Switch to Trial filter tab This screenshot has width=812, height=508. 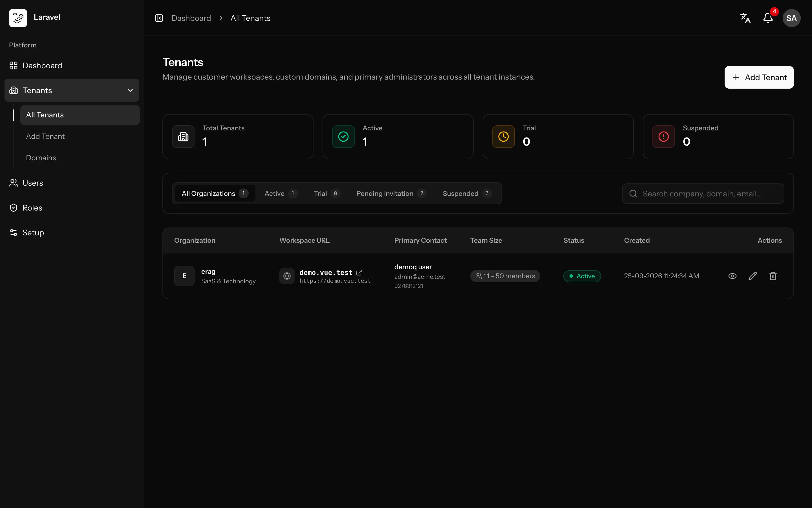(x=327, y=194)
